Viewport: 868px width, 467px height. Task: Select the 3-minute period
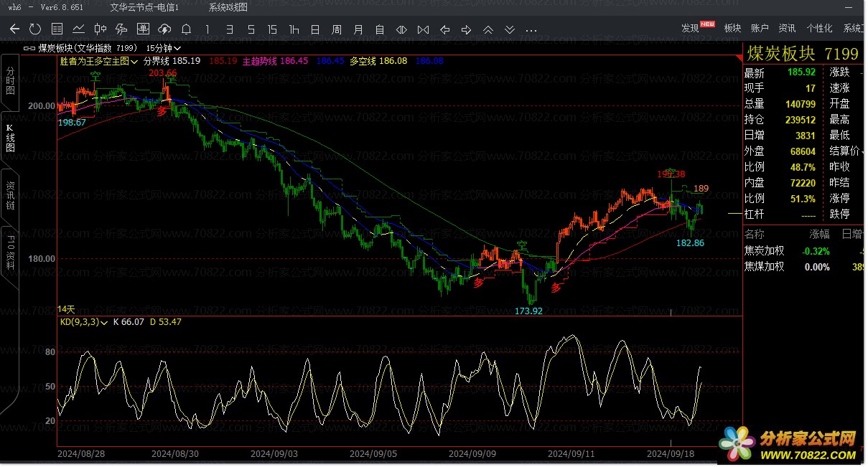(229, 29)
